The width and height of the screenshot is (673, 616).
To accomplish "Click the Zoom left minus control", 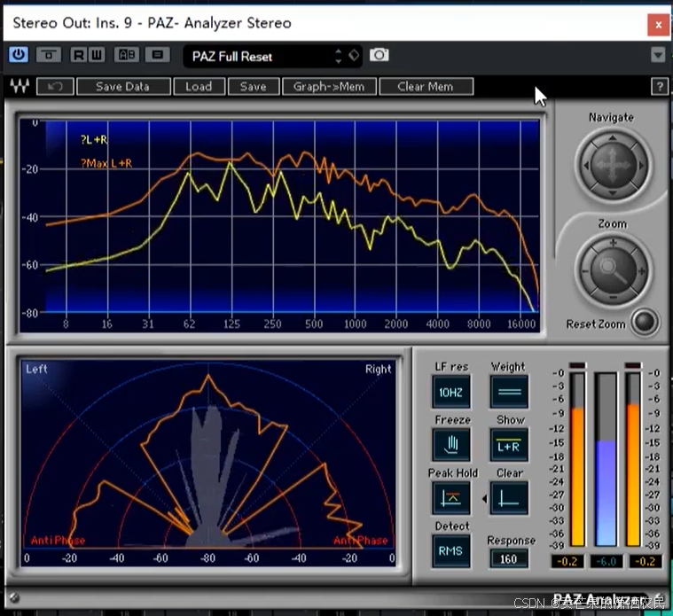I will pos(585,270).
